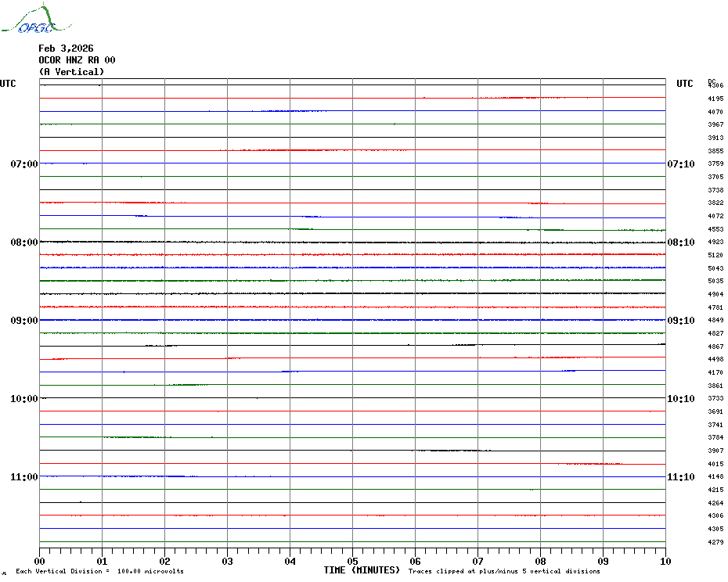Click the '09:10' time label
The width and height of the screenshot is (728, 582).
[681, 321]
